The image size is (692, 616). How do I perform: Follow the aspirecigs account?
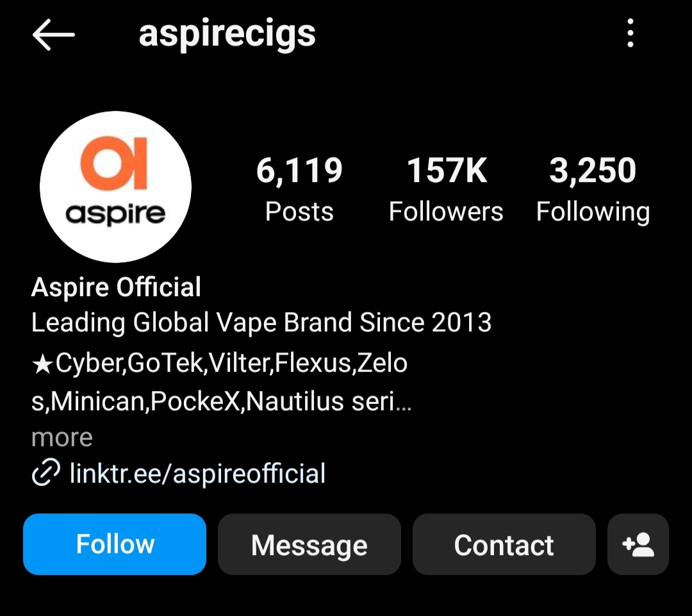click(x=115, y=544)
